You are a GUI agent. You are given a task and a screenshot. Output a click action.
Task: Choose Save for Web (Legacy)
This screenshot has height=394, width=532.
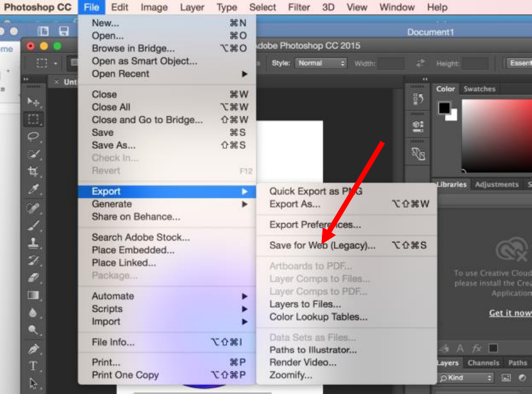347,245
